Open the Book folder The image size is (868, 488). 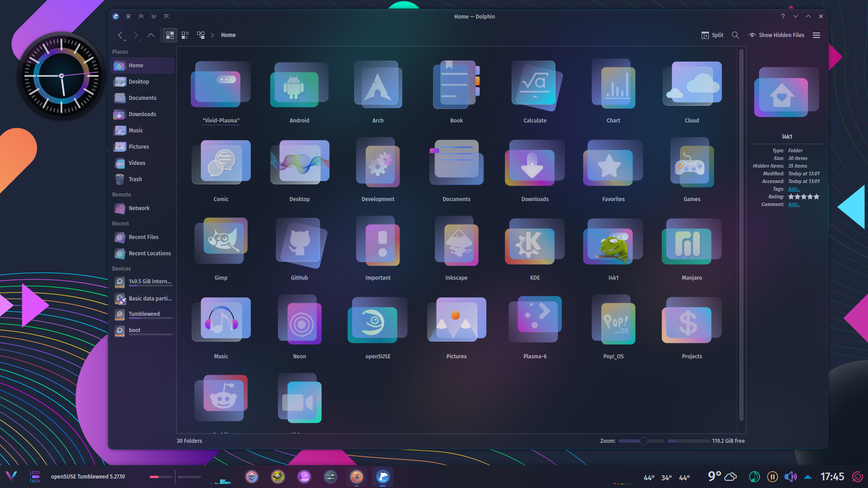[456, 92]
